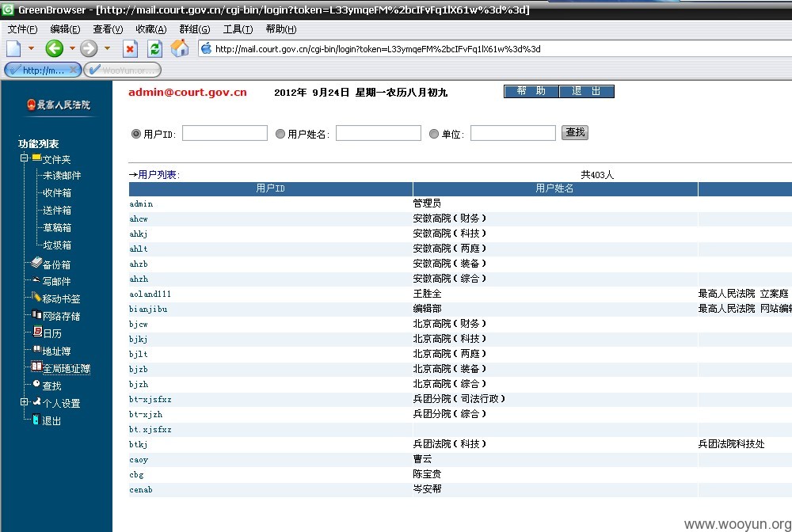
Task: Open the 工具(T) menu
Action: coord(238,29)
